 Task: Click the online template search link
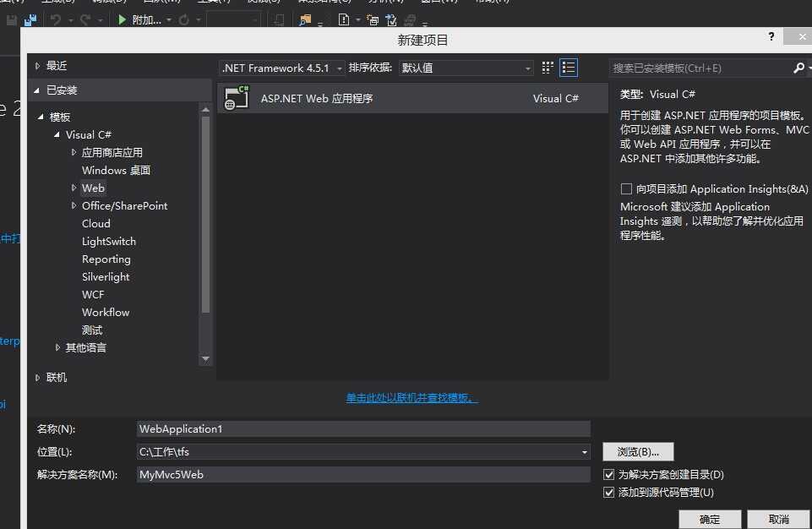coord(411,397)
